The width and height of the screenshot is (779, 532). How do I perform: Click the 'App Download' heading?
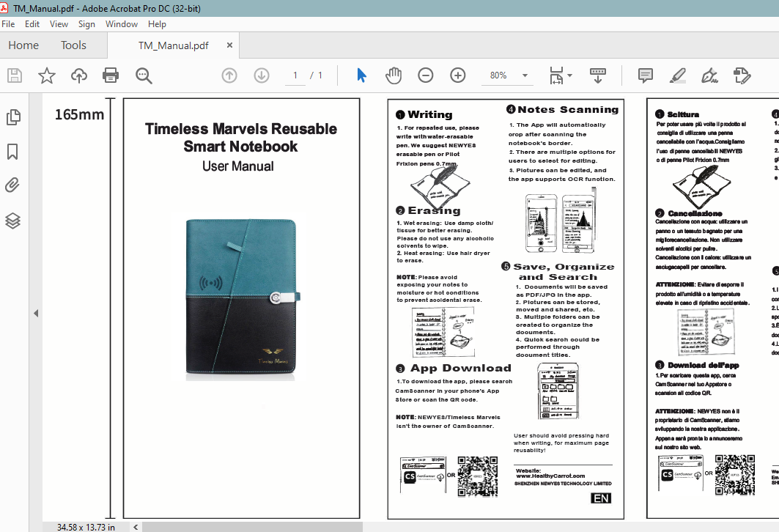pyautogui.click(x=460, y=368)
